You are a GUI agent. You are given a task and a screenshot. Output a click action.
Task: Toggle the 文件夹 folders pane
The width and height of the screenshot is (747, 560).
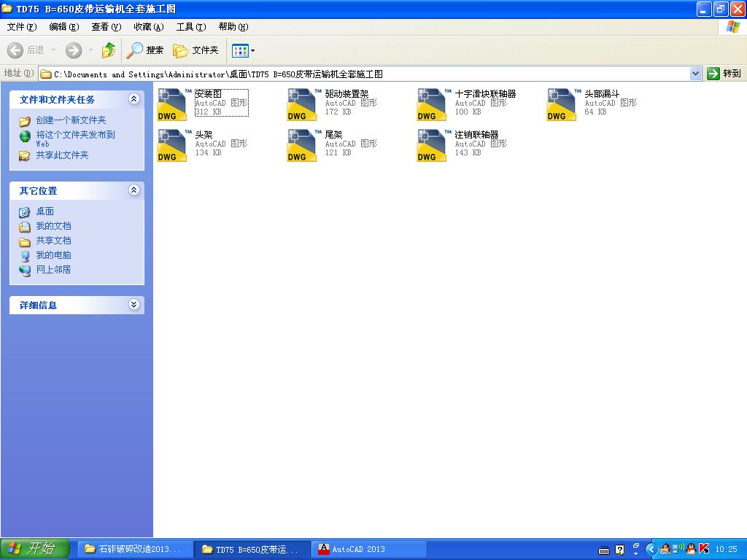(196, 50)
